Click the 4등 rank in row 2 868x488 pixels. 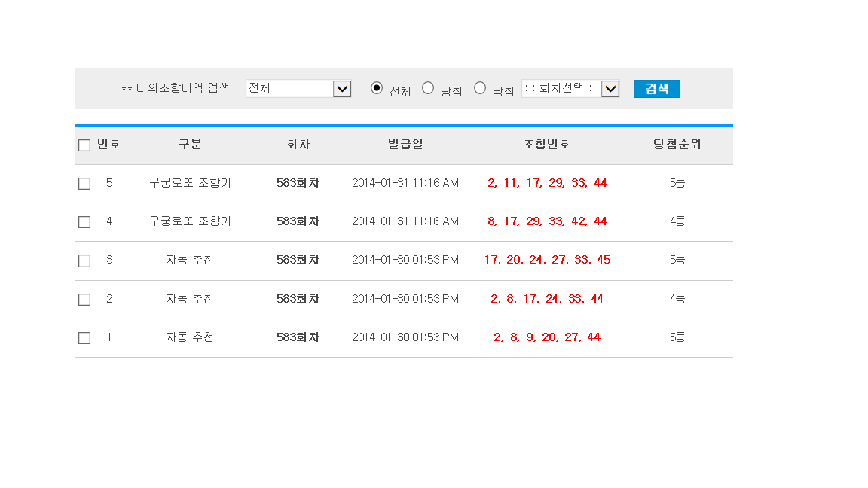[x=677, y=299]
